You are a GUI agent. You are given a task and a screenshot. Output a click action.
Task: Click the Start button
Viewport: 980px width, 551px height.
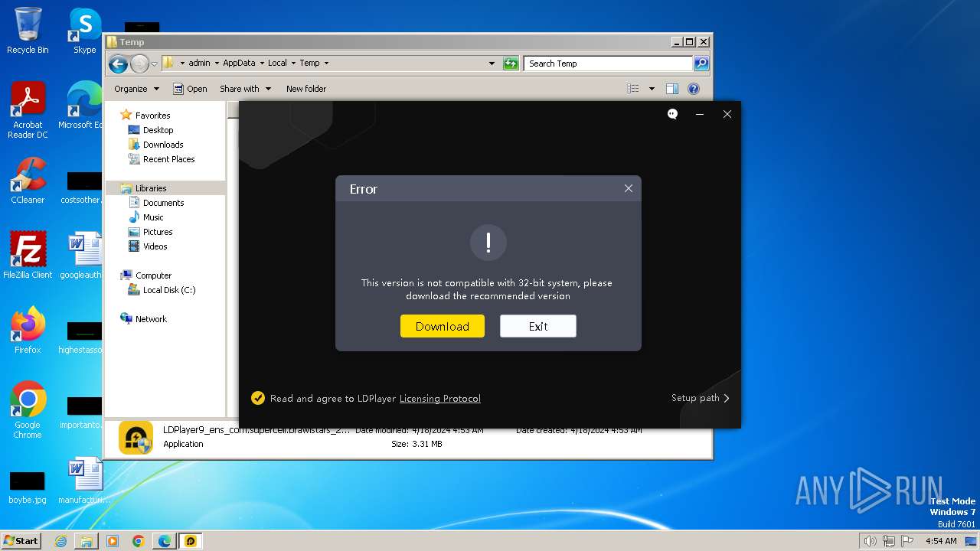tap(21, 540)
